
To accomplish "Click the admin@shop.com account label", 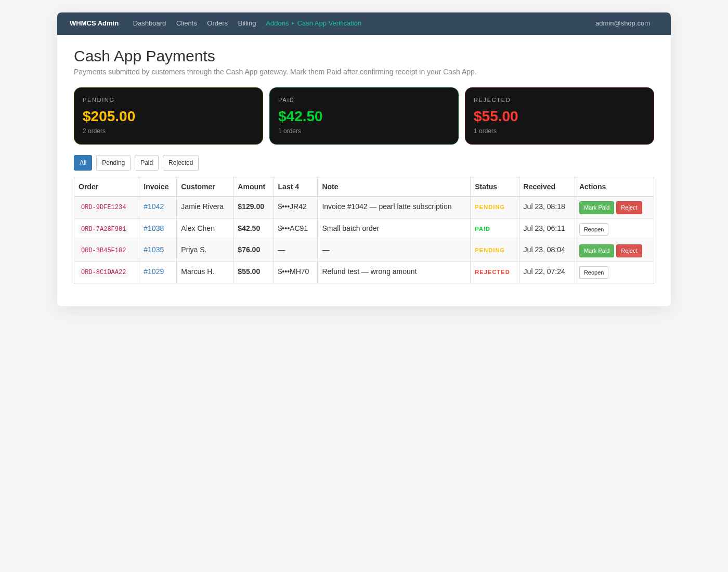I will [622, 23].
